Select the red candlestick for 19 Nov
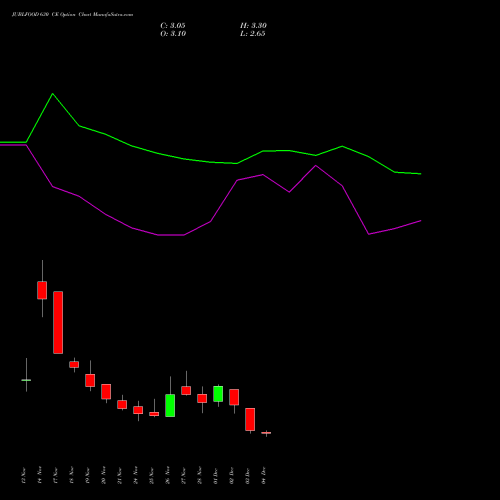Screen dimensions: 500x500 pos(90,380)
